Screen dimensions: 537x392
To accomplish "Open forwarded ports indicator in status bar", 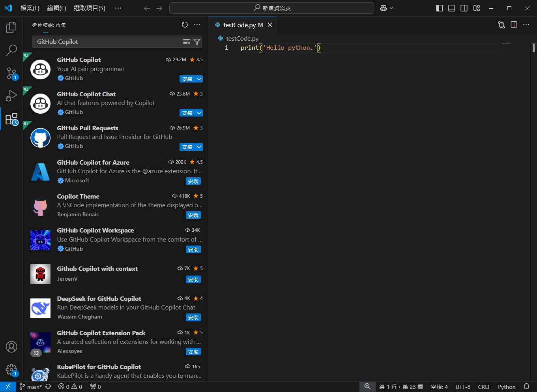I will click(x=95, y=387).
